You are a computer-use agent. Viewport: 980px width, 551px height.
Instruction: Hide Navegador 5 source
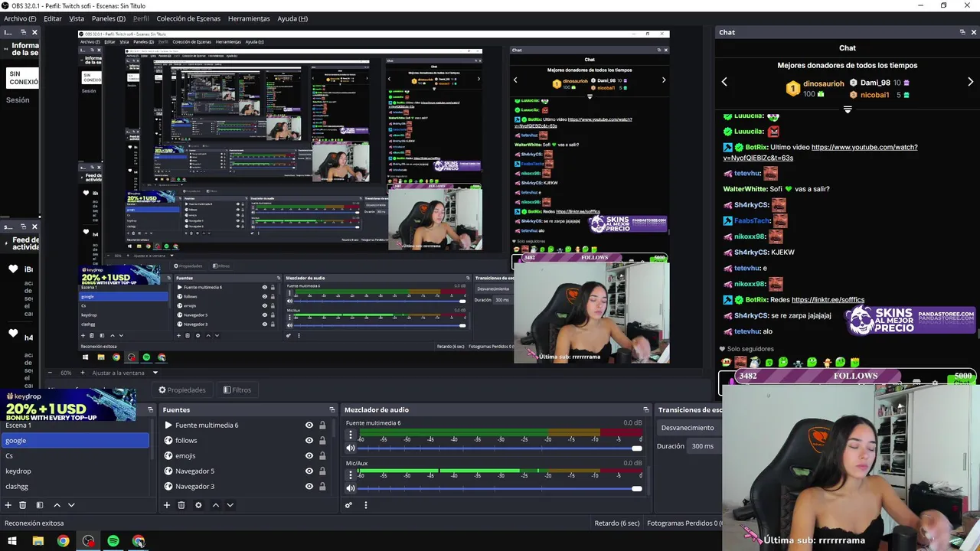(309, 471)
